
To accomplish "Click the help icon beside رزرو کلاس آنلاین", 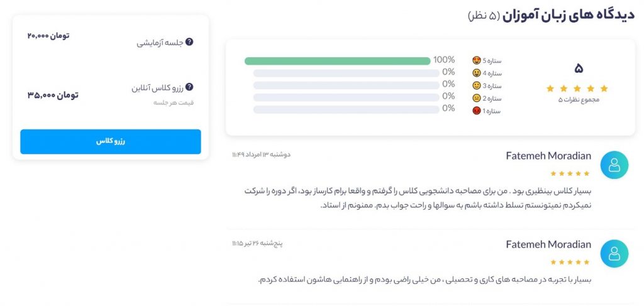I will click(x=189, y=87).
